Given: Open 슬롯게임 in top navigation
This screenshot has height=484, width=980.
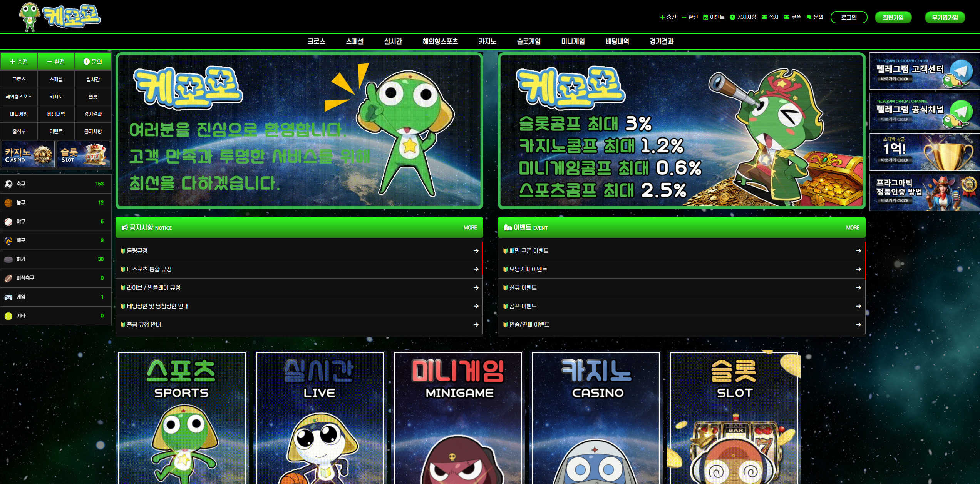Looking at the screenshot, I should click(x=529, y=42).
